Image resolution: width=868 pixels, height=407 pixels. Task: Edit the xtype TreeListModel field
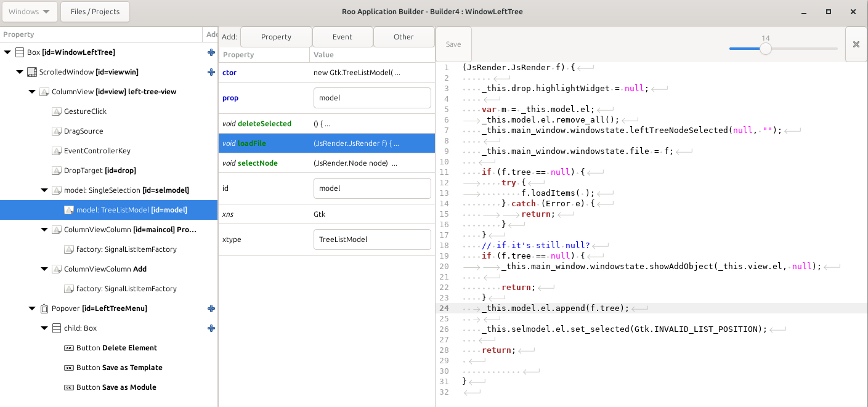[x=372, y=240]
